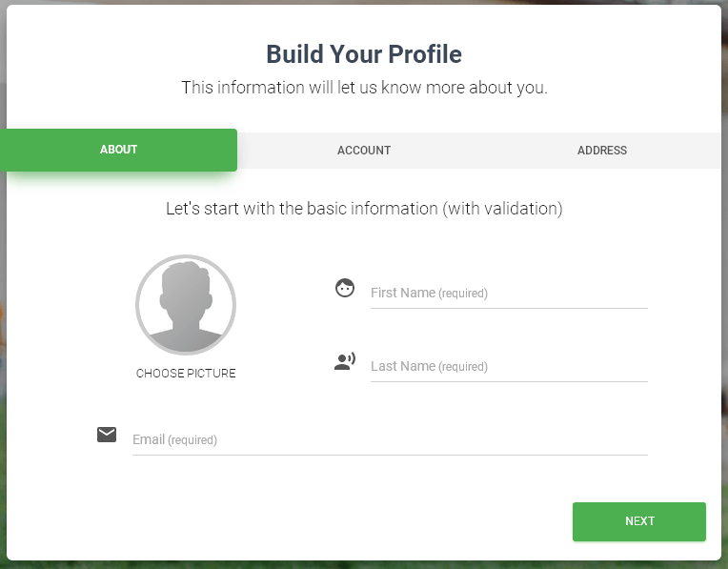This screenshot has height=569, width=728.
Task: Click the 'This information will let us know' subtitle
Action: pos(364,88)
